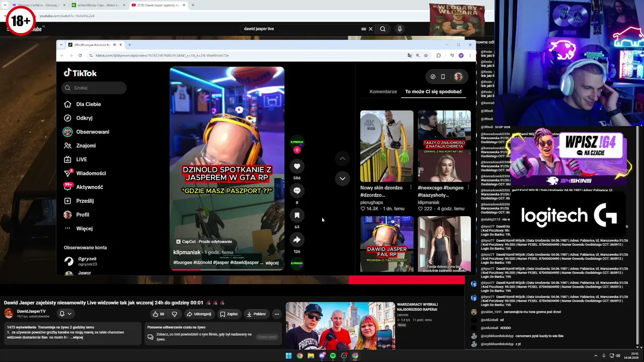Expand Więcej menu in TikTok sidebar
644x362 pixels.
click(84, 228)
